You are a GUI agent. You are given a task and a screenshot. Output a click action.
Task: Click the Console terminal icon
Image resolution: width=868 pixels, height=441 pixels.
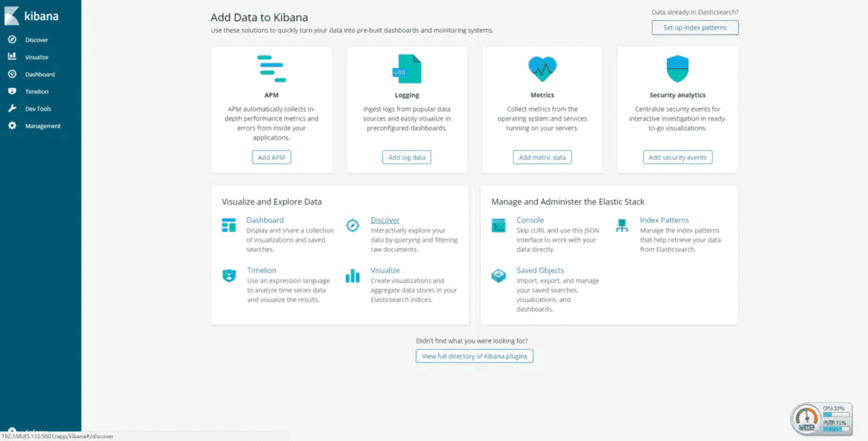click(x=498, y=225)
